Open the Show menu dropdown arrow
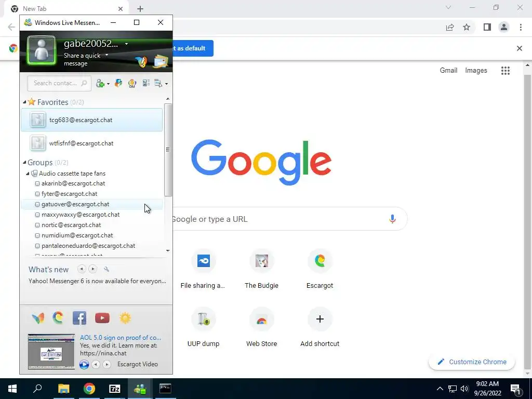 coord(166,84)
